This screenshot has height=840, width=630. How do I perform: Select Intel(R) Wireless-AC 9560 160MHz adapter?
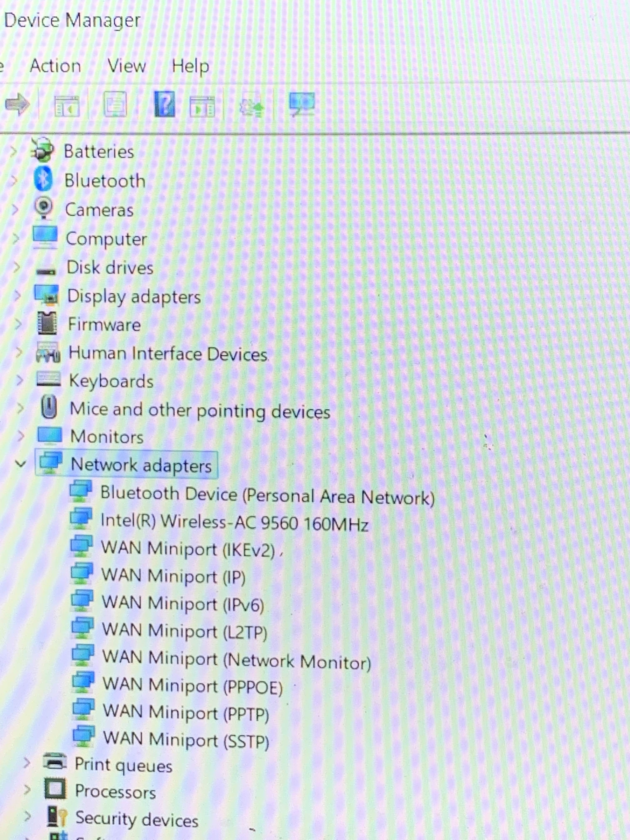point(234,522)
